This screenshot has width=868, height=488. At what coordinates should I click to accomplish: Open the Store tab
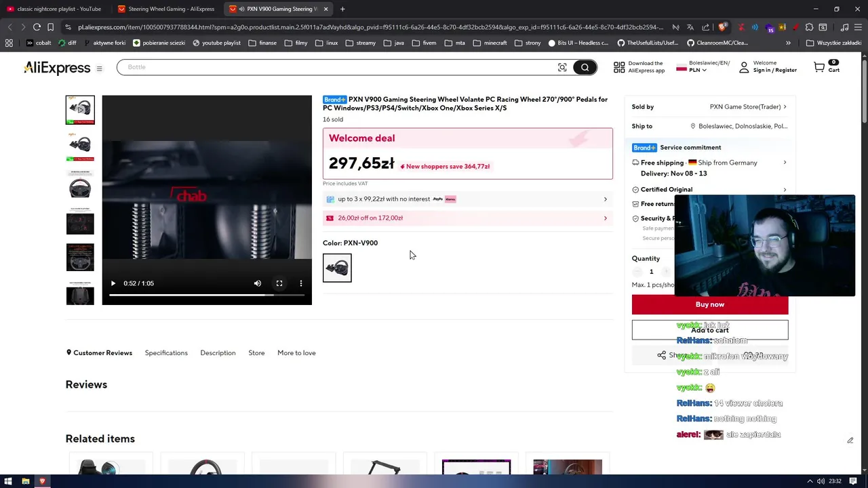click(x=256, y=353)
